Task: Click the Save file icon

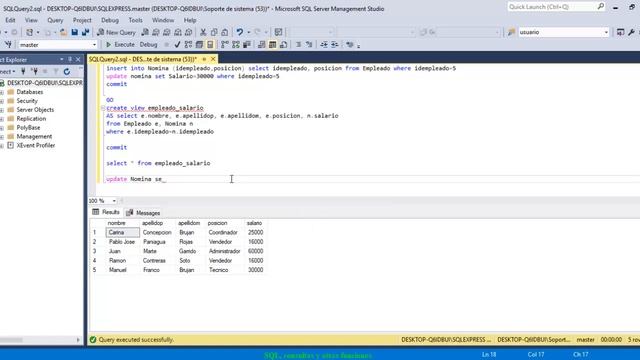Action: click(74, 32)
